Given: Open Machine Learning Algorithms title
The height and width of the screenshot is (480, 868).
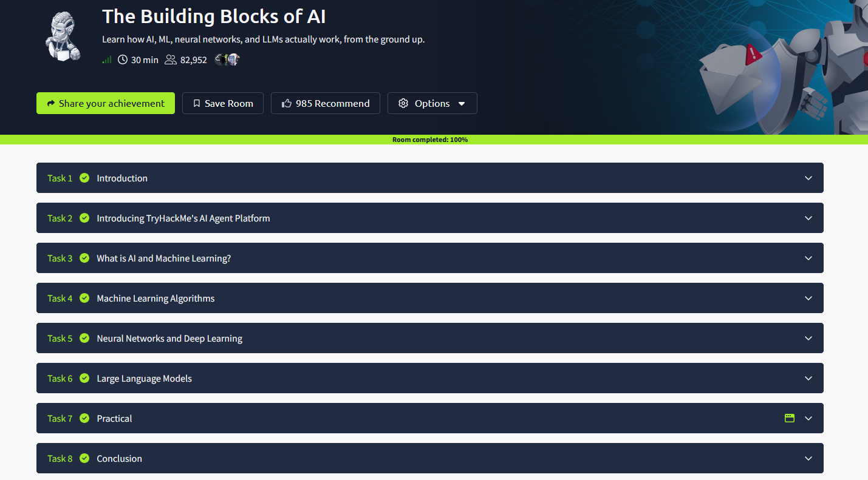Looking at the screenshot, I should (155, 299).
